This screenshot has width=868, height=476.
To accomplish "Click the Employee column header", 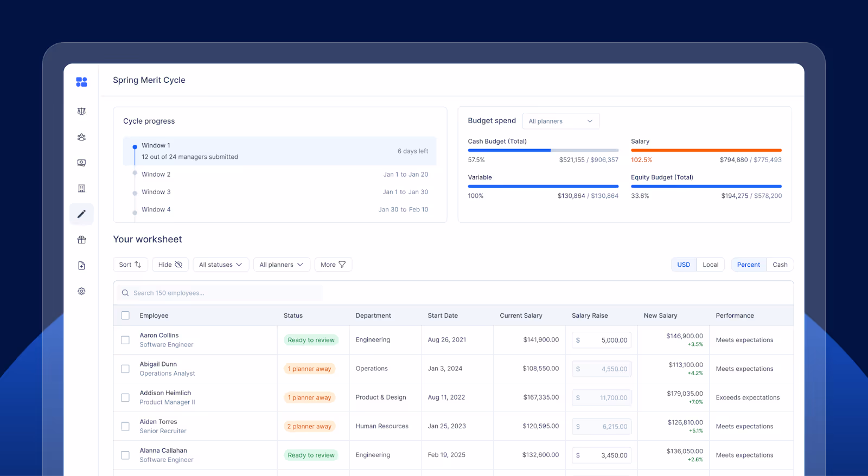I will coord(154,316).
